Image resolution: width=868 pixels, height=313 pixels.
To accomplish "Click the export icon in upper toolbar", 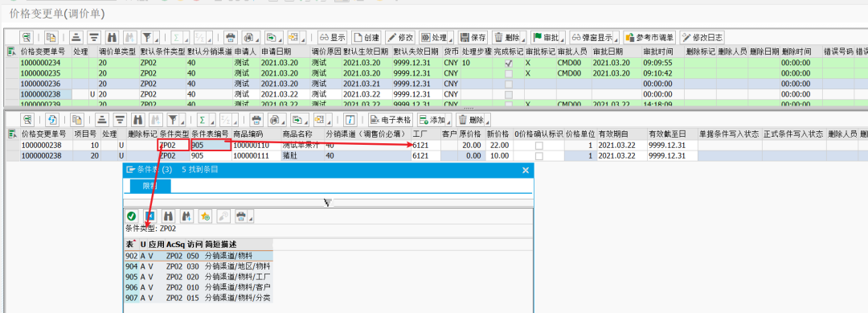I will [272, 38].
